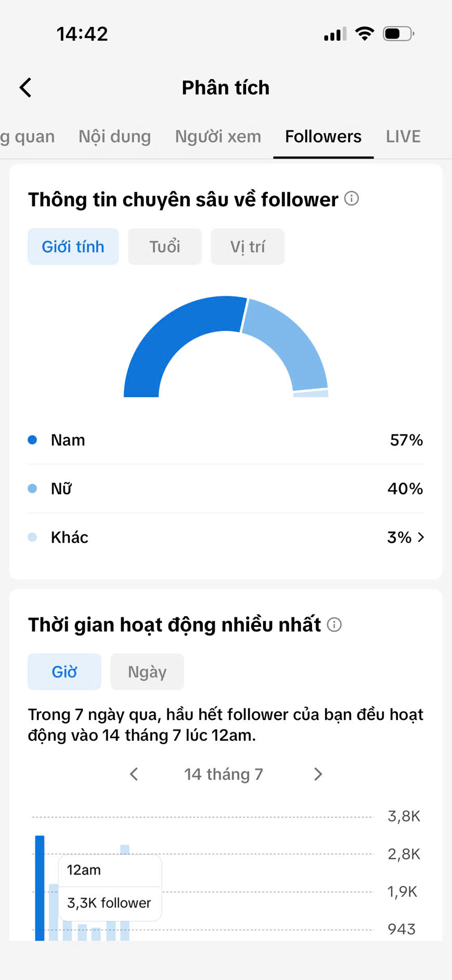452x980 pixels.
Task: Open the Nội dung tab
Action: (x=114, y=136)
